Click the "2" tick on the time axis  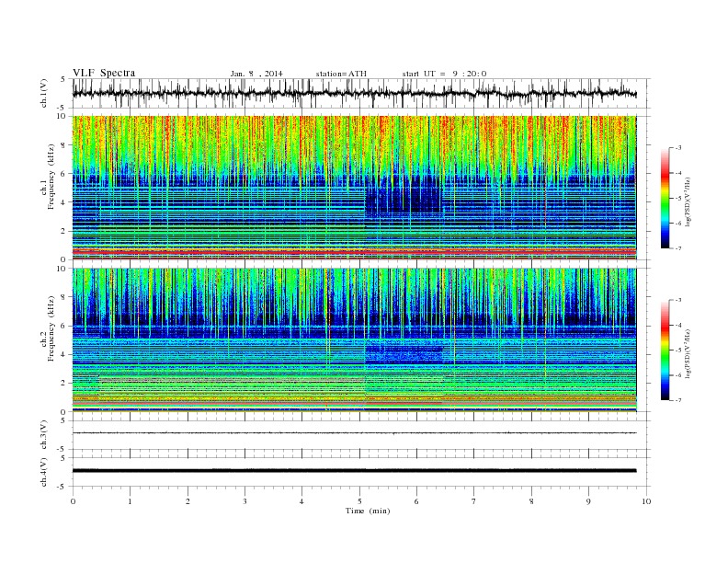coord(188,501)
